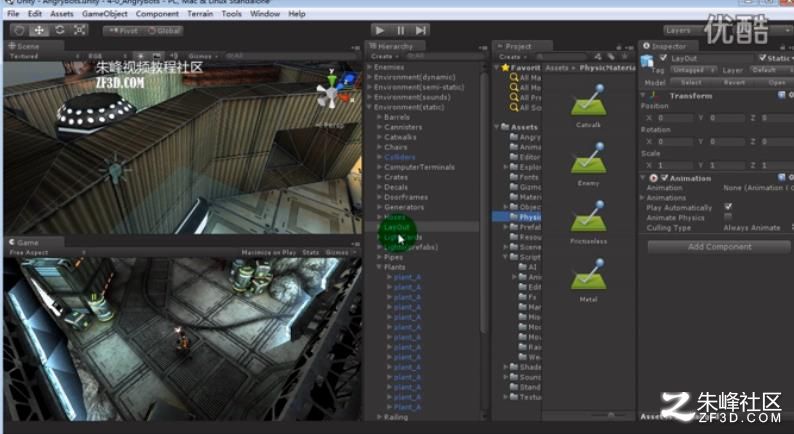Click the Model Revert button
Viewport: 794px width, 434px height.
734,82
